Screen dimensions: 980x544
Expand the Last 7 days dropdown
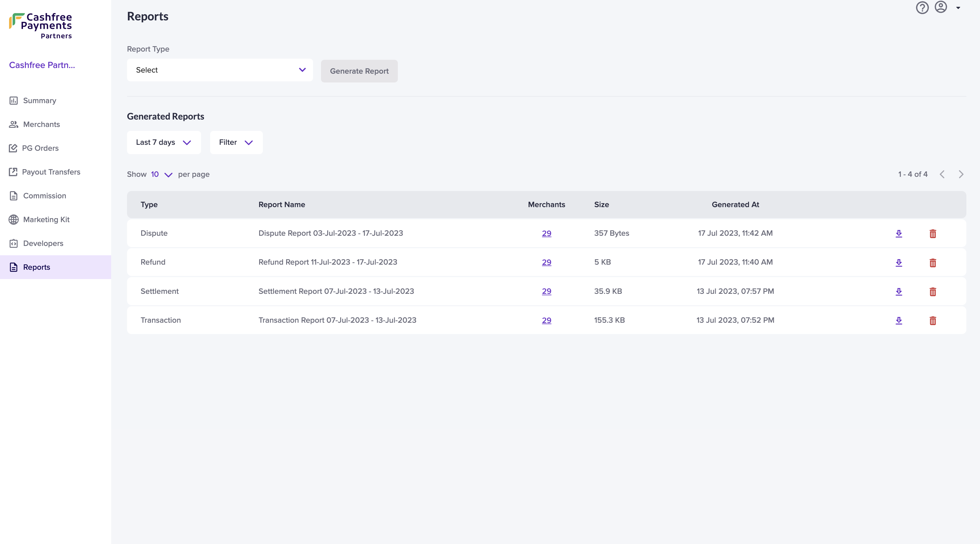(164, 143)
